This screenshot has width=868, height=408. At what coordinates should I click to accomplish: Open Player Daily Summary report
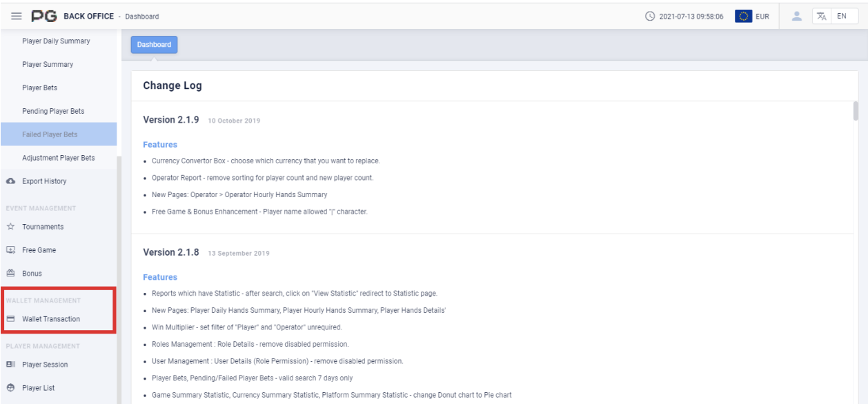click(56, 41)
